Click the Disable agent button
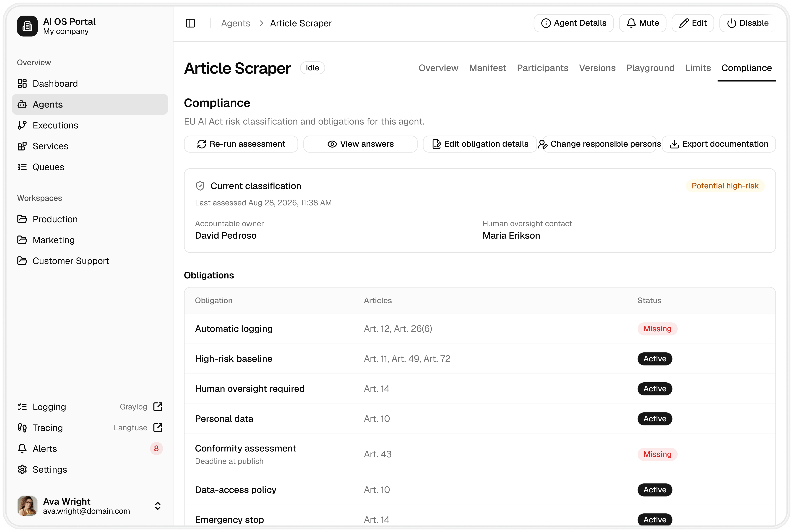793x532 pixels. (747, 23)
